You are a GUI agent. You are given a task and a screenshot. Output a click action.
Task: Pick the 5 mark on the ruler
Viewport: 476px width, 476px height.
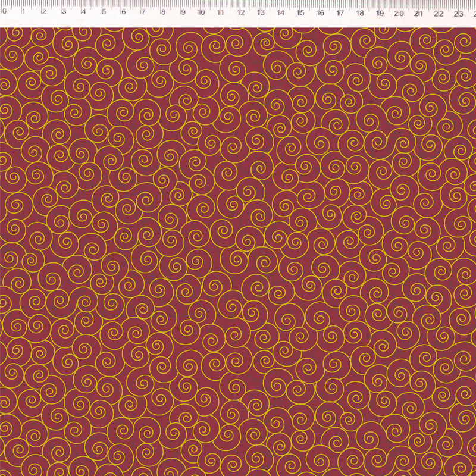tap(104, 12)
